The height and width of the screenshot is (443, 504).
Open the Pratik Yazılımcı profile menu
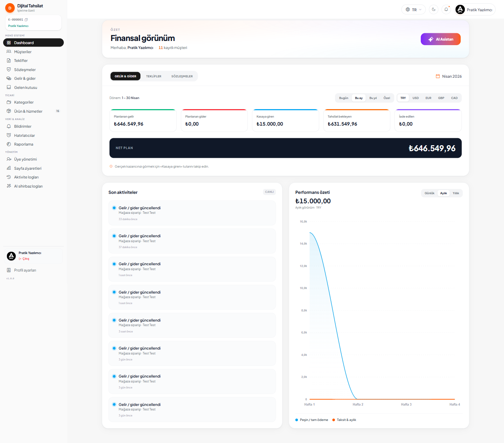coord(475,9)
